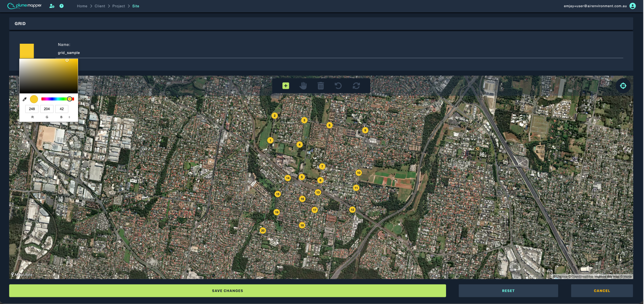Open the user settings icon
The width and height of the screenshot is (644, 304).
coord(52,6)
